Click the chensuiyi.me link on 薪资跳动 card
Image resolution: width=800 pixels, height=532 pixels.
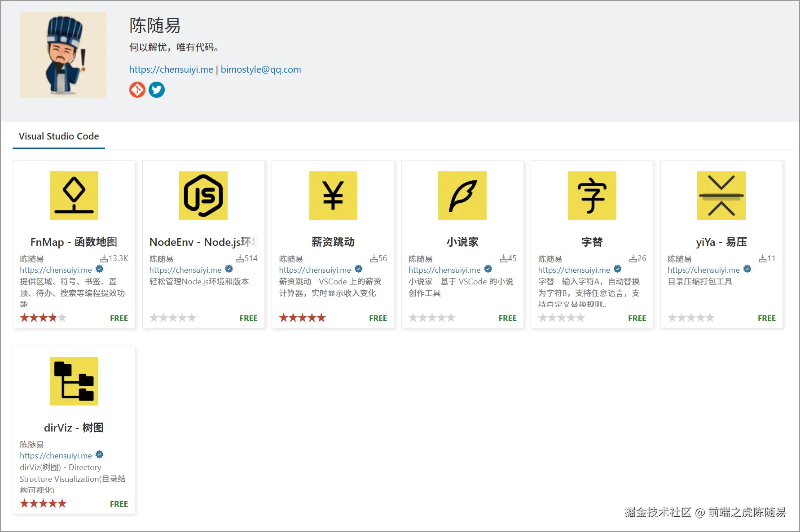[x=315, y=270]
